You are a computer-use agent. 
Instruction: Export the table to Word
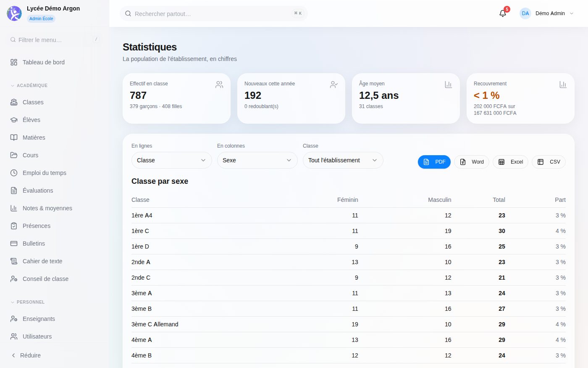472,162
